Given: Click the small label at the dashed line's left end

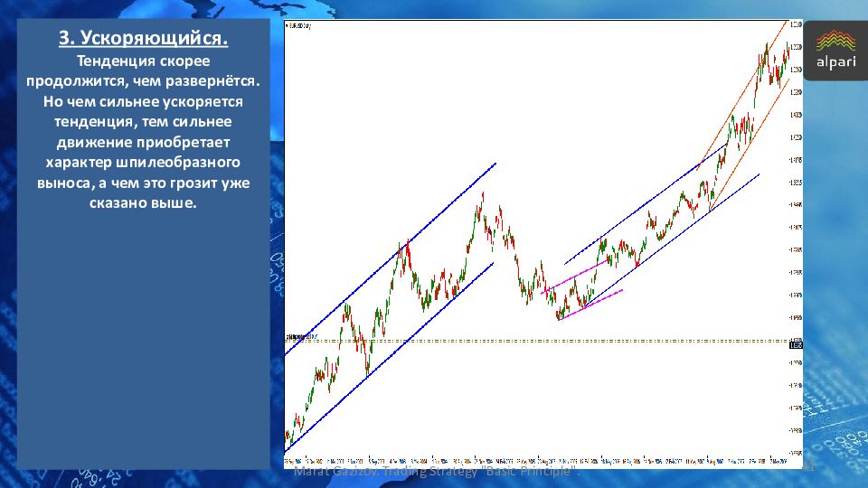Looking at the screenshot, I should click(x=300, y=337).
